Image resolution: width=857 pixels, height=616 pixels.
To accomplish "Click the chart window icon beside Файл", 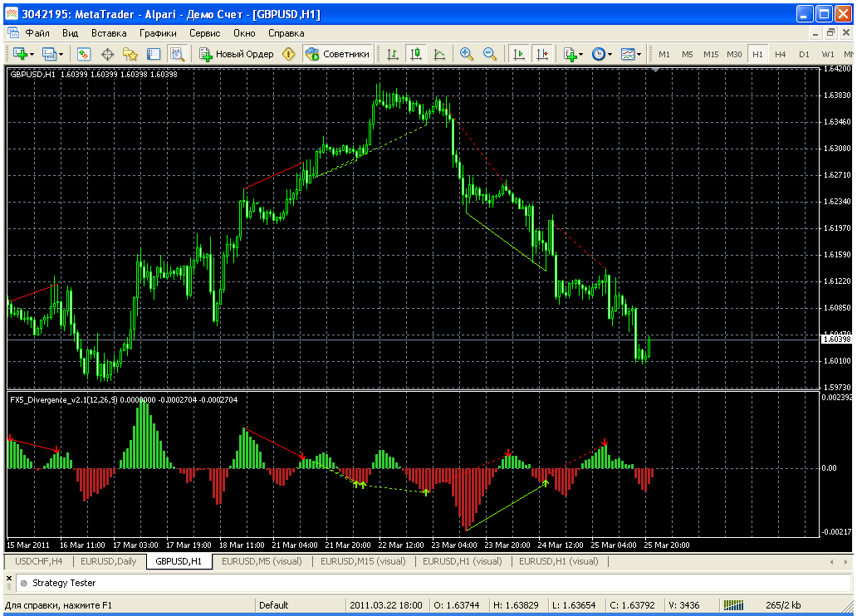I will click(13, 33).
